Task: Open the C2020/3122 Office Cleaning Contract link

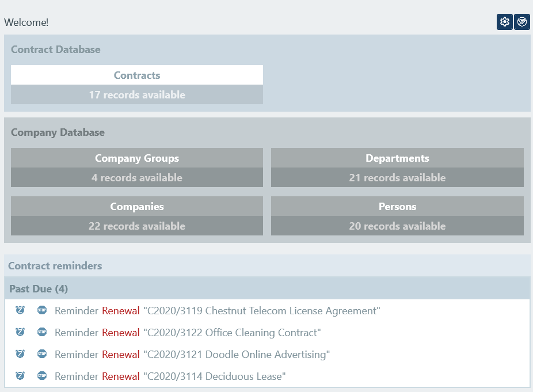Action: [x=232, y=333]
